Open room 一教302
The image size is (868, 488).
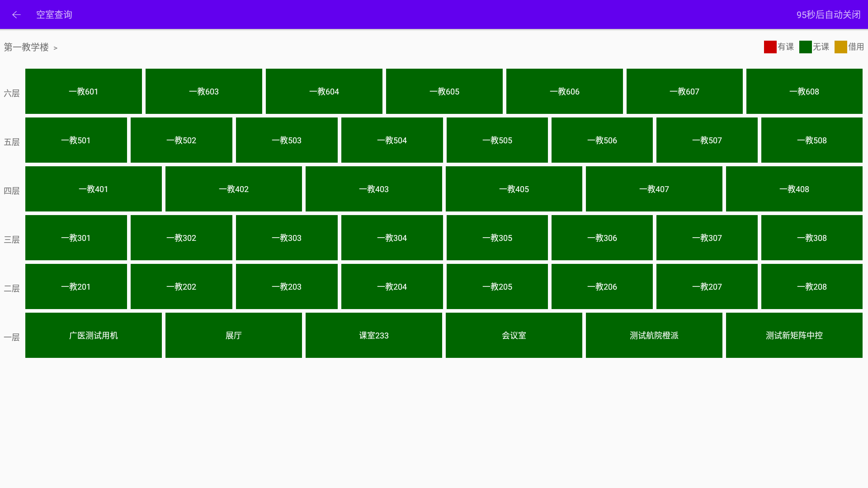pyautogui.click(x=181, y=238)
